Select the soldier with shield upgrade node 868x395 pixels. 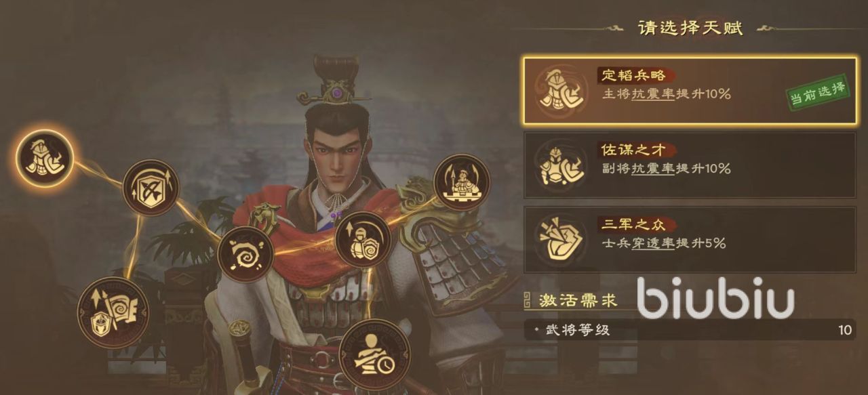(x=363, y=240)
